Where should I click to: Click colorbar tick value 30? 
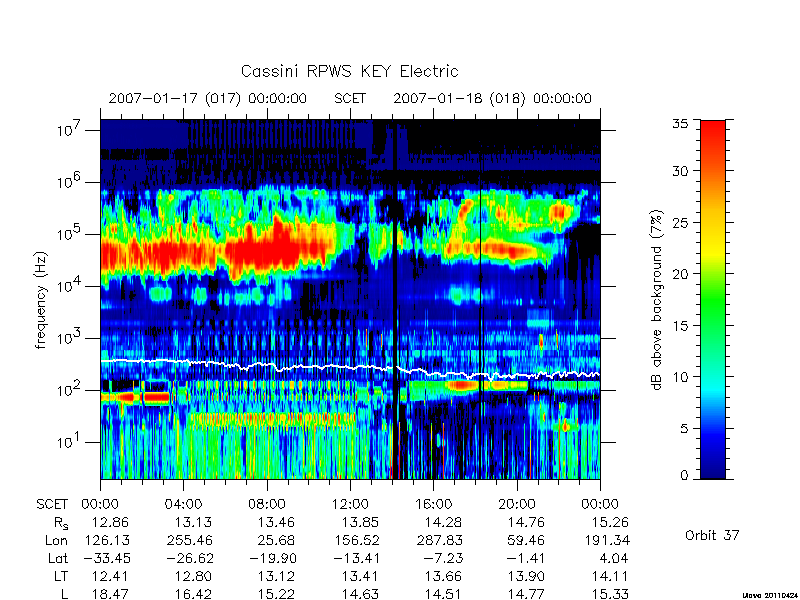[681, 170]
